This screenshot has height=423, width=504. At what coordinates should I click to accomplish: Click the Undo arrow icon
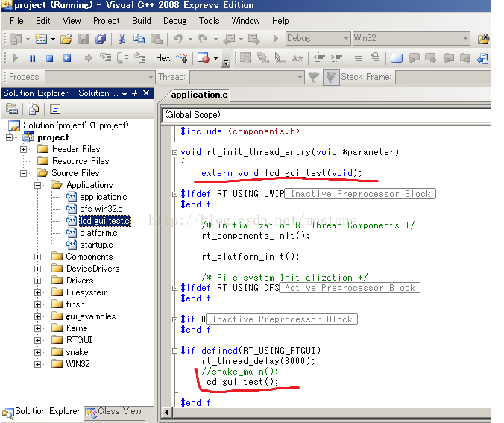click(177, 39)
